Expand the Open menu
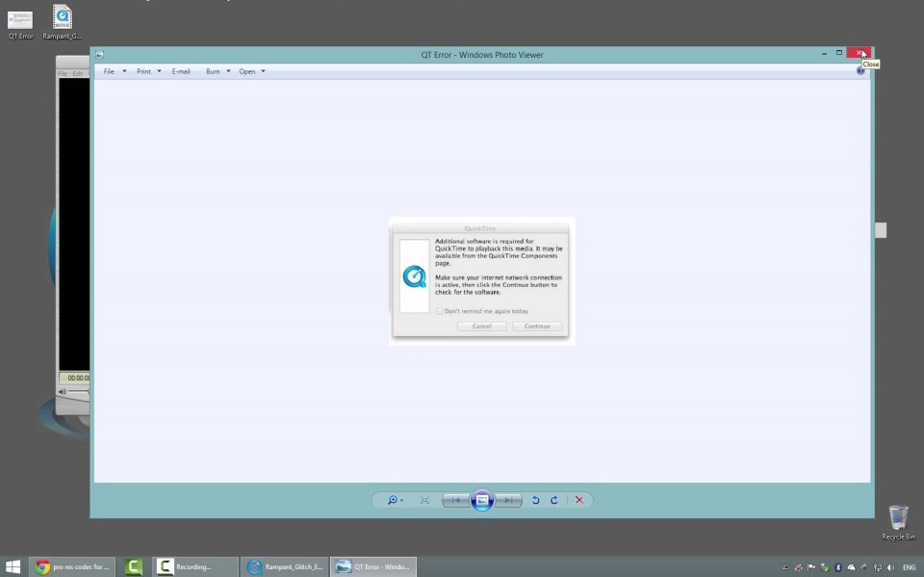 [x=252, y=71]
